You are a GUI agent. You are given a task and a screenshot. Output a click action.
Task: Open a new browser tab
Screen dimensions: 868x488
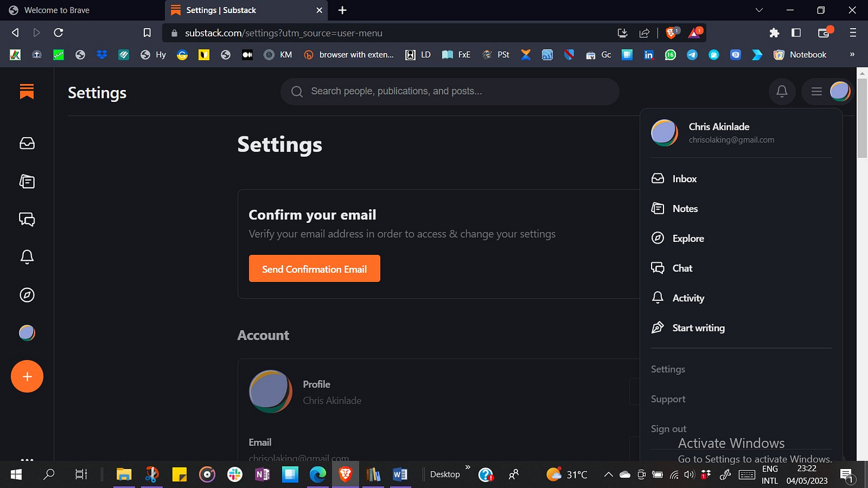(x=342, y=10)
